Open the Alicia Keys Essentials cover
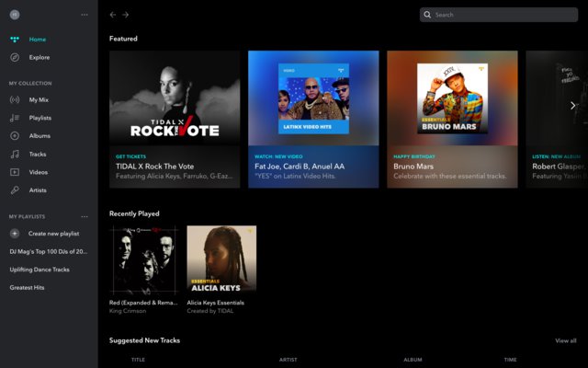 tap(221, 260)
